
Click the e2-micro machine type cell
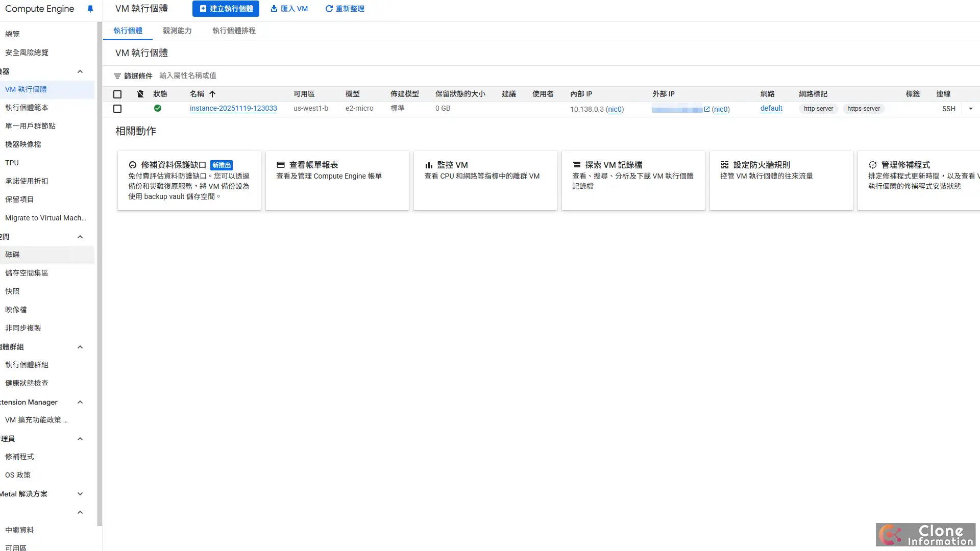[x=359, y=109]
